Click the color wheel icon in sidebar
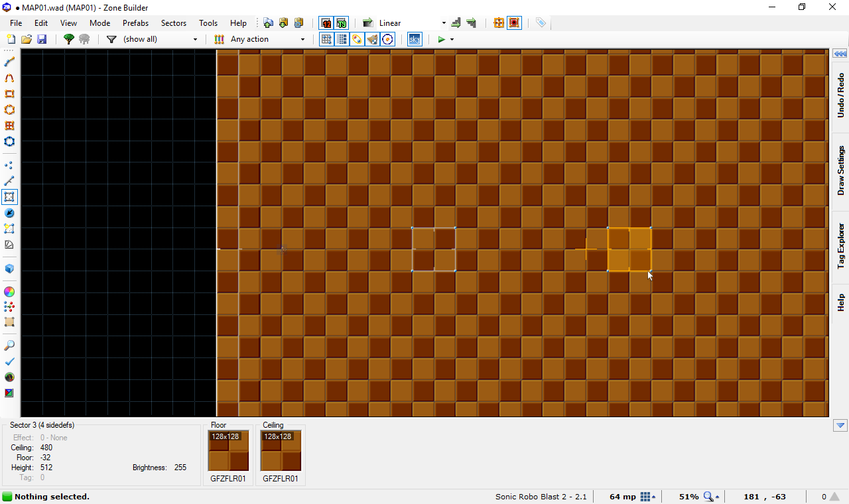This screenshot has height=504, width=849. [9, 292]
